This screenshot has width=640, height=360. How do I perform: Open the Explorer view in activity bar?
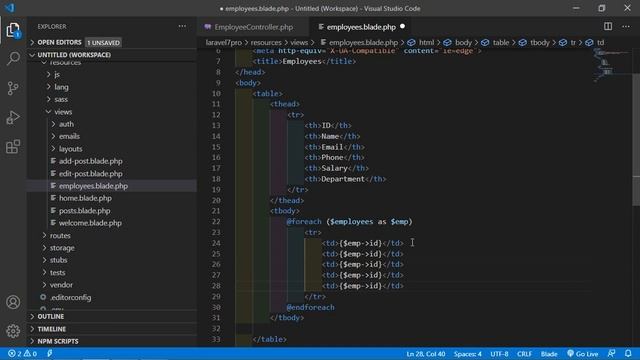[x=13, y=30]
